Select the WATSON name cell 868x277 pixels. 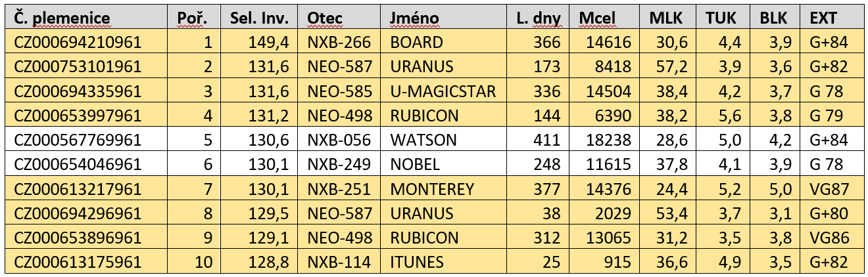pyautogui.click(x=423, y=140)
